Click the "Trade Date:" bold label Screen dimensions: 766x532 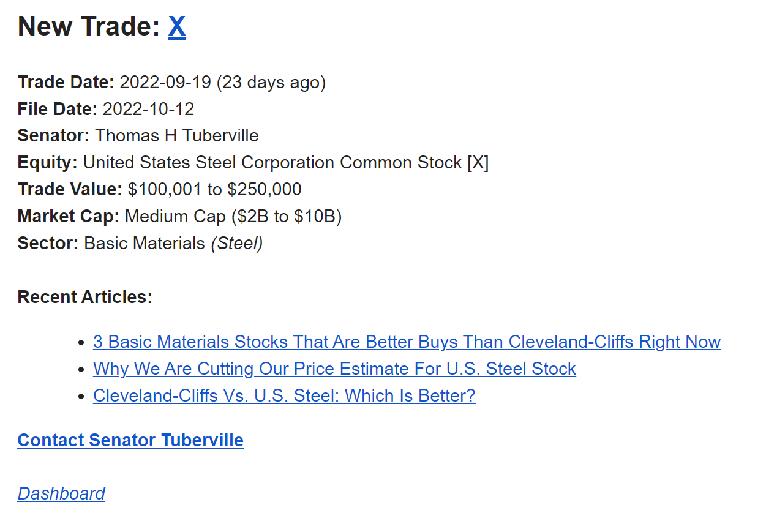coord(66,82)
